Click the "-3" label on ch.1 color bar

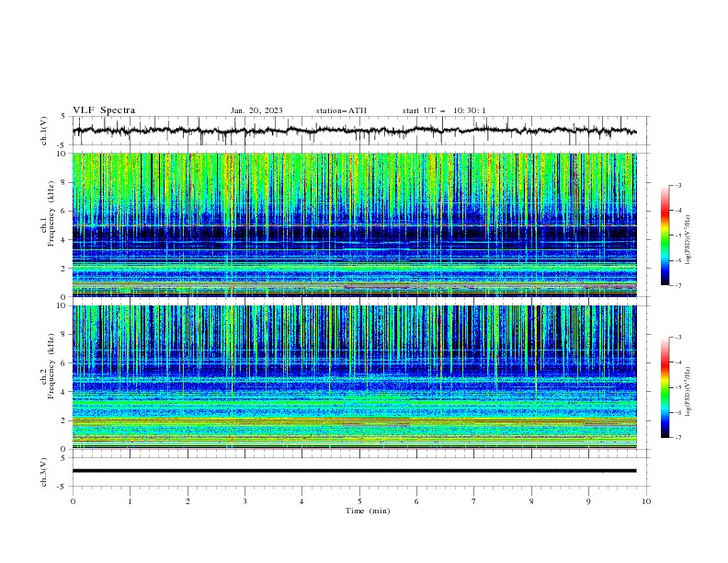[677, 185]
